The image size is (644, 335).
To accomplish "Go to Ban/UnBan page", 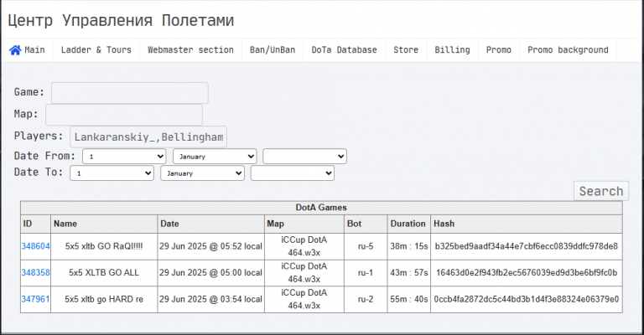I will point(273,50).
